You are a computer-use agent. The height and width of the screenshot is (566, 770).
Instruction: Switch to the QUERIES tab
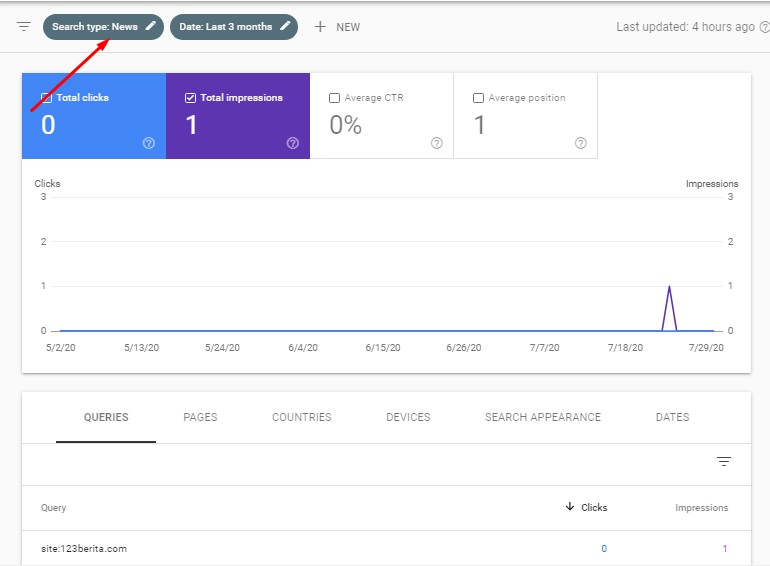click(x=106, y=417)
